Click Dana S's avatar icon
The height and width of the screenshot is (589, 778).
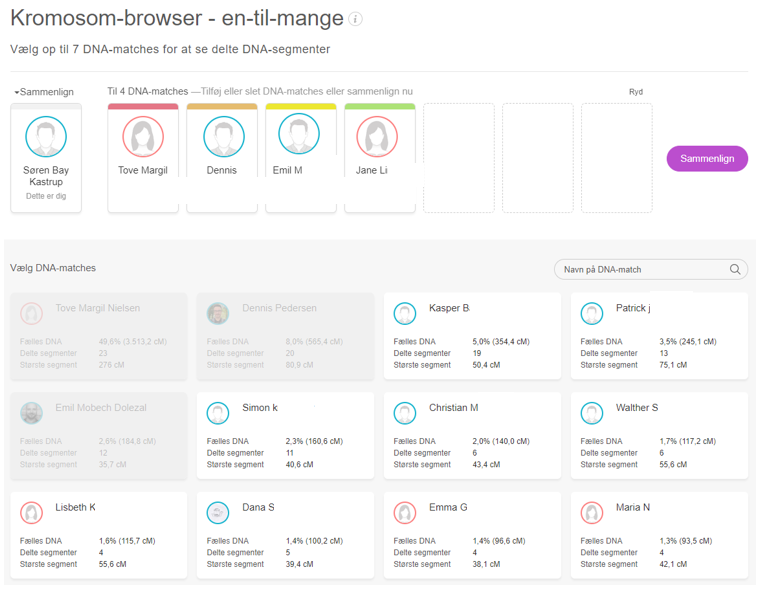click(218, 512)
